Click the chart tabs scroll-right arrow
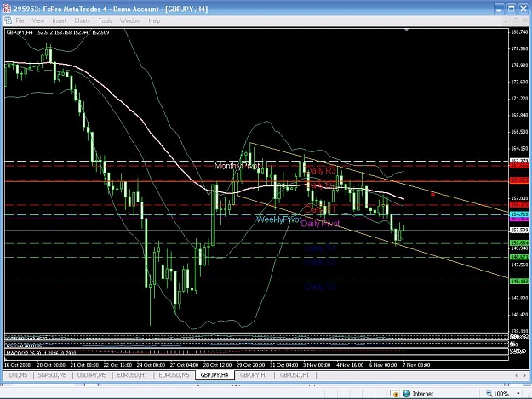532x399 pixels. pyautogui.click(x=525, y=375)
